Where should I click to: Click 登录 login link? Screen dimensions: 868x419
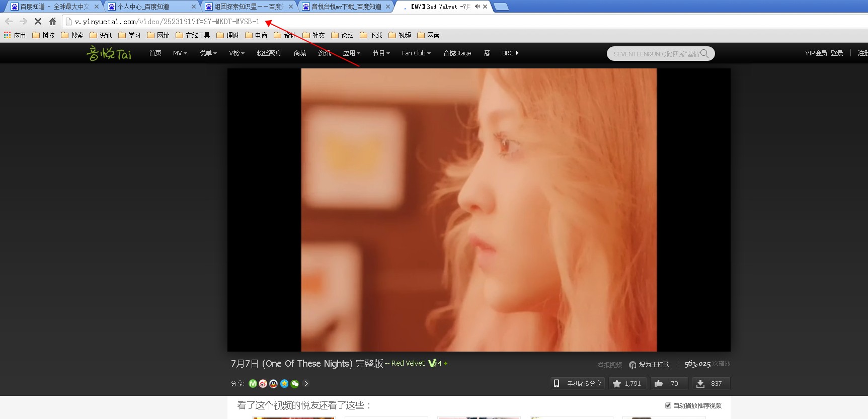pyautogui.click(x=837, y=53)
